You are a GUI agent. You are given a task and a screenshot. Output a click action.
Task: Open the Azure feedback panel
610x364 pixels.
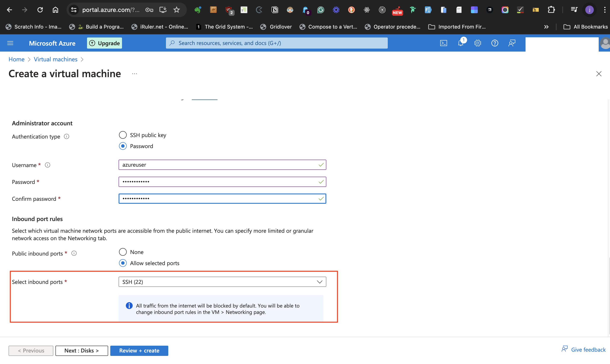click(512, 43)
